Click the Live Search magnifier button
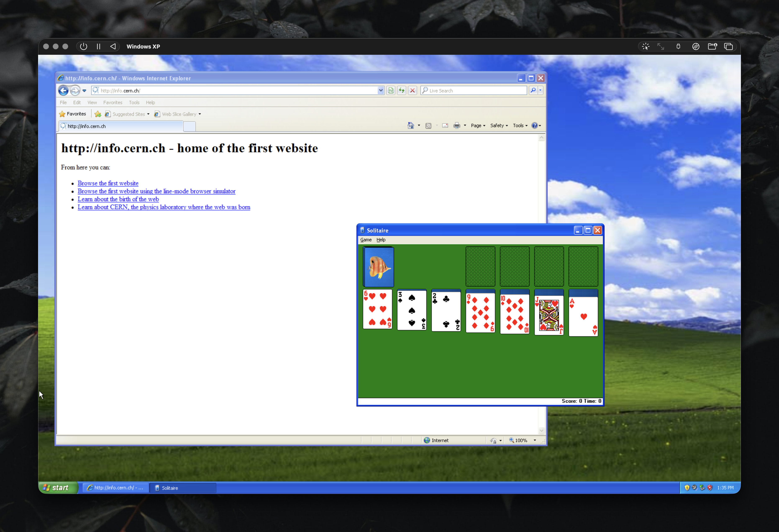Image resolution: width=779 pixels, height=532 pixels. [x=533, y=91]
